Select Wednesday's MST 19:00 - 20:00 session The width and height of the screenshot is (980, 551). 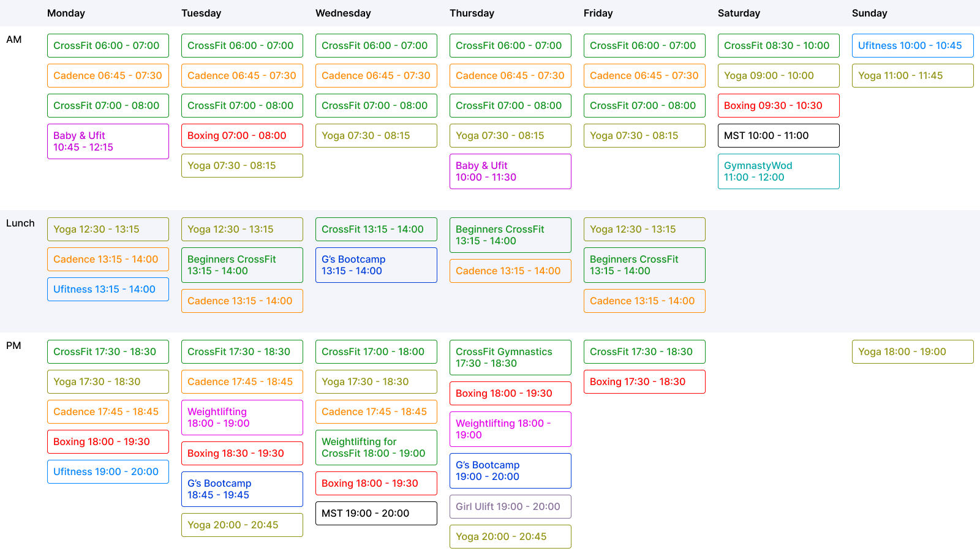pos(376,513)
